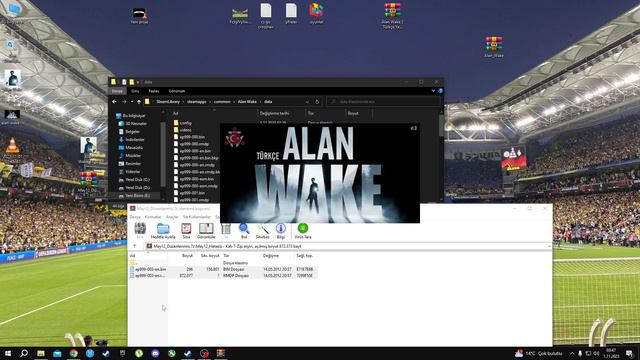Select ap999-000-en.bin.bkp in the Explorer list

pos(196,158)
